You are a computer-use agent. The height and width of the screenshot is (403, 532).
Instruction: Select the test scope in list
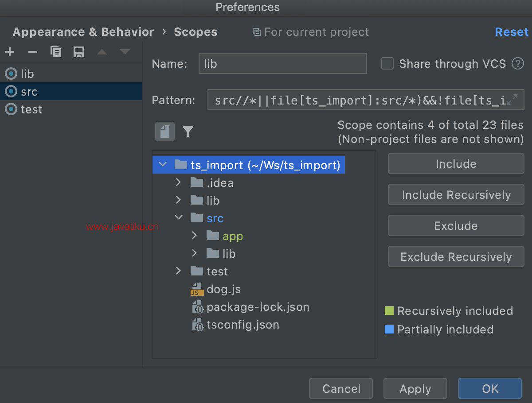[x=71, y=109]
